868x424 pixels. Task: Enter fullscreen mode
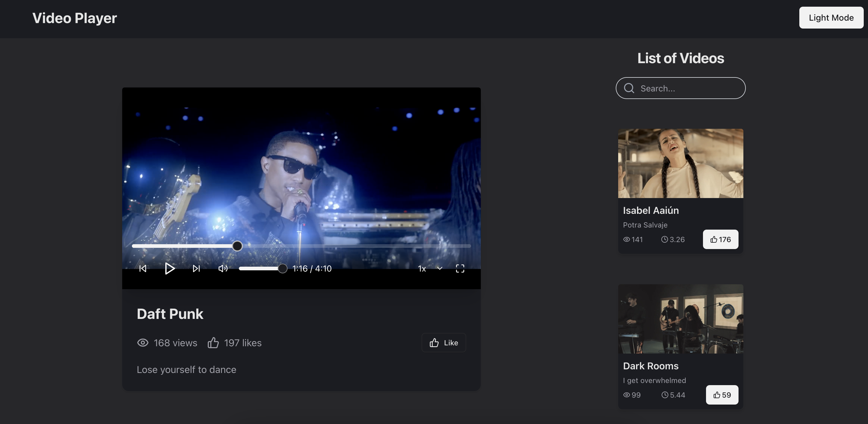(x=460, y=268)
